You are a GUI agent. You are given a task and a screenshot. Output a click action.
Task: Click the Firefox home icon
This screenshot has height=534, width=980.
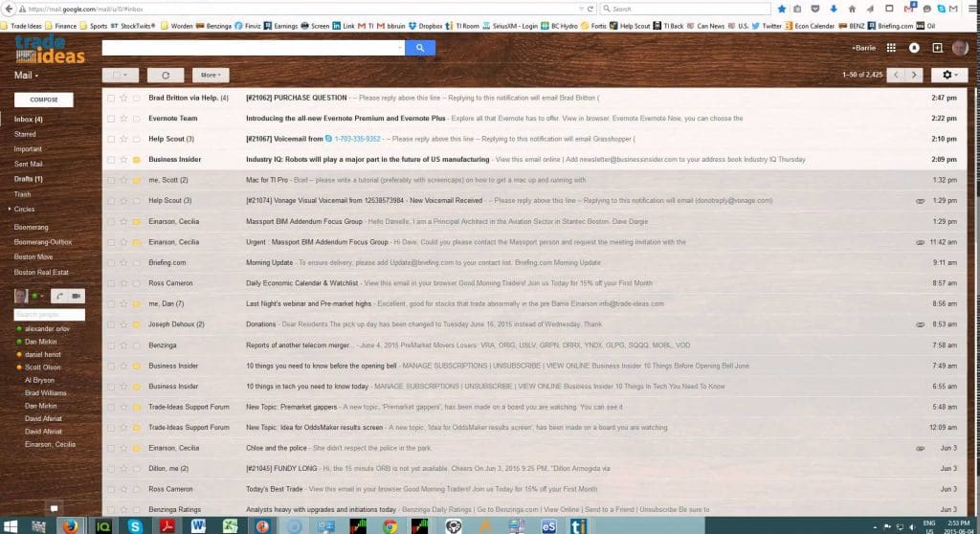click(852, 9)
